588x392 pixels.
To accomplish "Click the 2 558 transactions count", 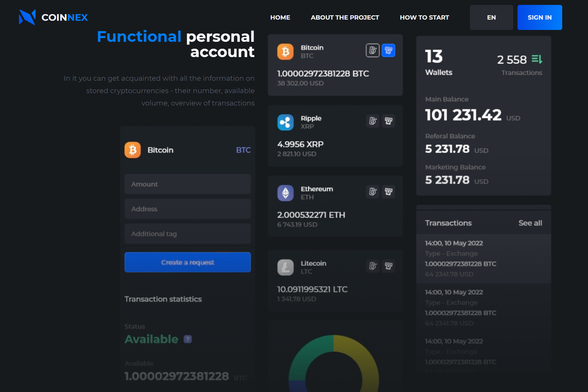I will pyautogui.click(x=512, y=60).
